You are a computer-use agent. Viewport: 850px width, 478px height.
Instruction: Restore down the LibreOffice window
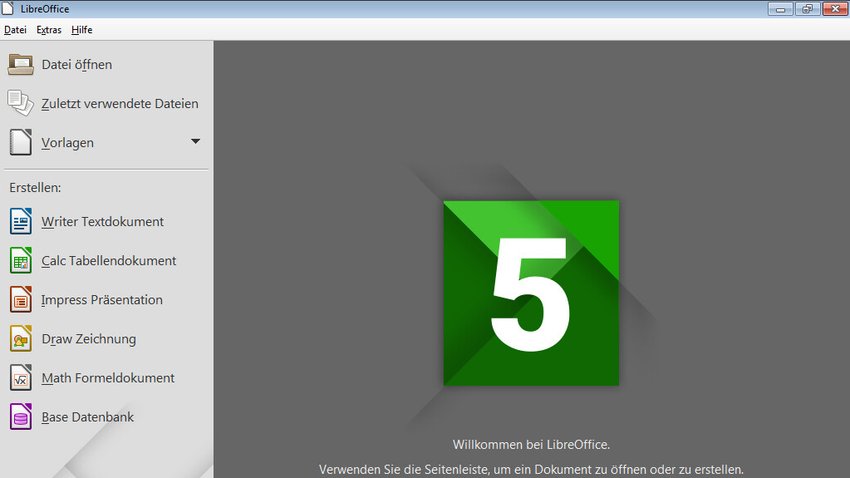tap(808, 9)
